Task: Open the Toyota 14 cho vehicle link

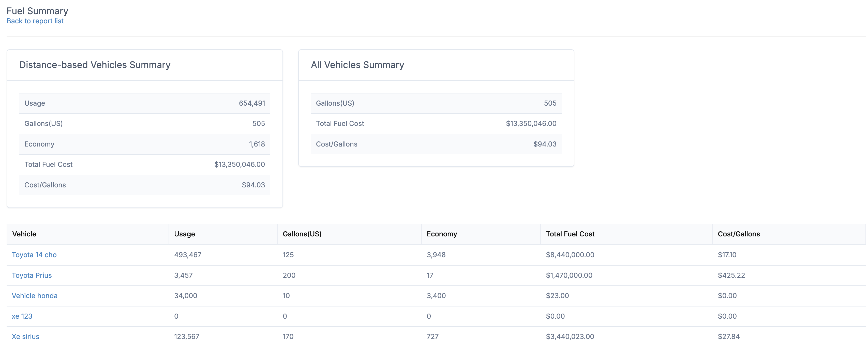Action: coord(34,255)
